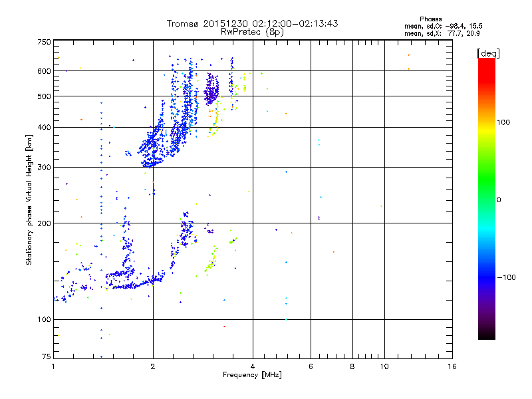Click the 'mean, sd,X: 77.7, 20.9' value
This screenshot has width=532, height=399.
tap(442, 33)
